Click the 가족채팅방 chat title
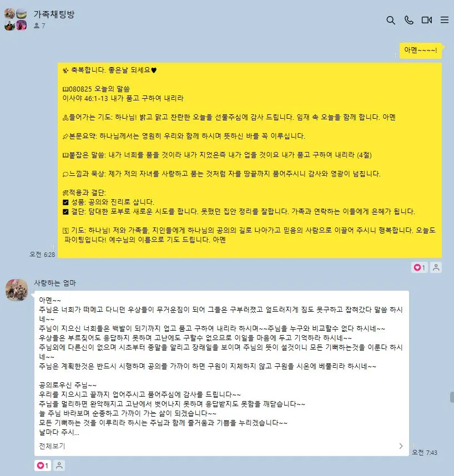 pyautogui.click(x=54, y=14)
